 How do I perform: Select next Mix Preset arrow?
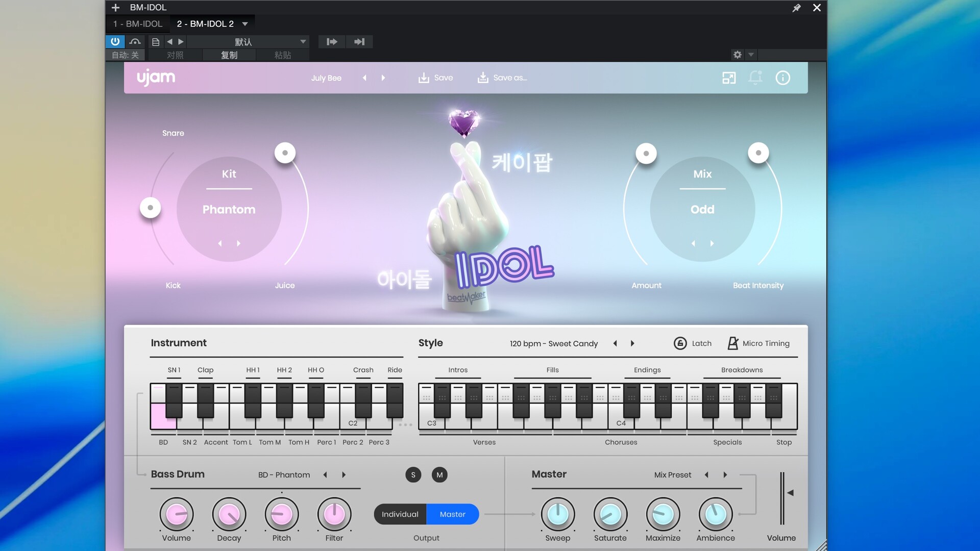pyautogui.click(x=725, y=475)
